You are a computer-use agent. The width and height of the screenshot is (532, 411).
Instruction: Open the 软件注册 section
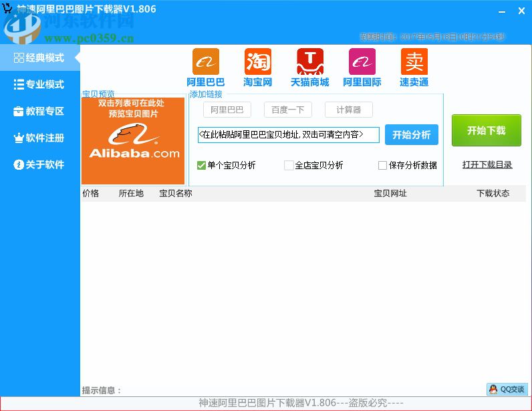coord(39,138)
